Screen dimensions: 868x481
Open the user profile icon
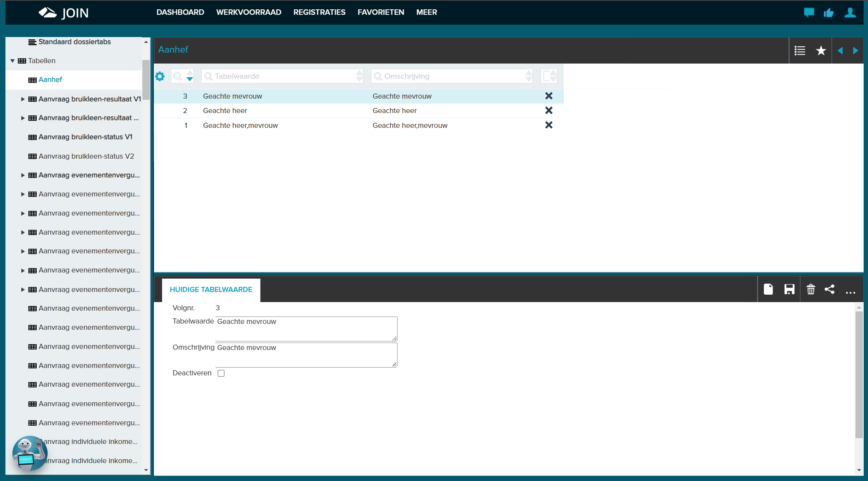tap(850, 12)
